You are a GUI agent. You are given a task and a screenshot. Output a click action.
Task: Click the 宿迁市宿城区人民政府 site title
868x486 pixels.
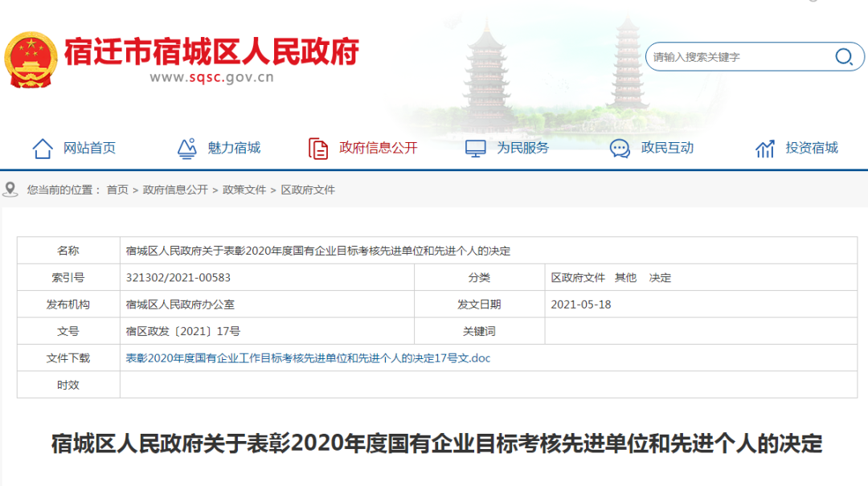(212, 51)
